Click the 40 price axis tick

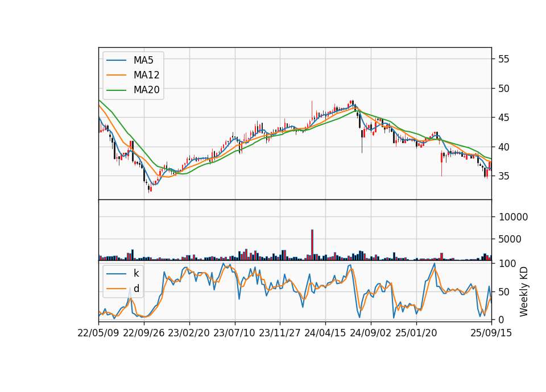point(503,147)
